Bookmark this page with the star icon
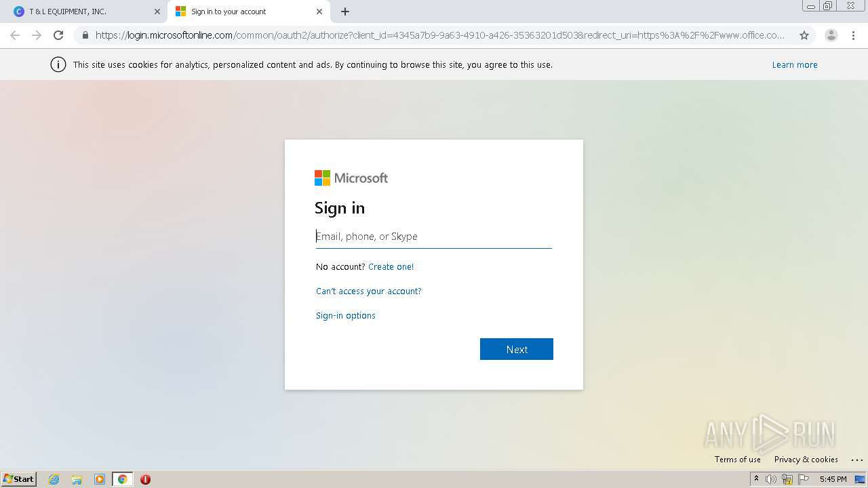Viewport: 868px width, 488px height. 804,35
